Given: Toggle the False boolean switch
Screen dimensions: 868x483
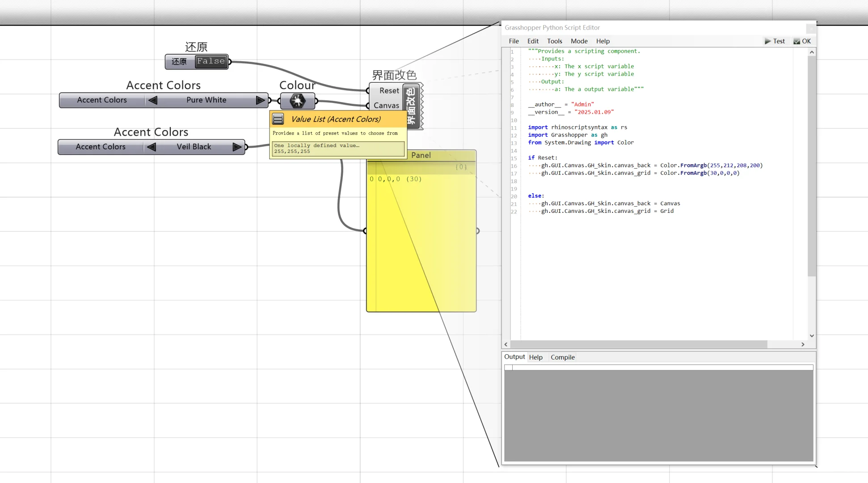Looking at the screenshot, I should click(211, 61).
